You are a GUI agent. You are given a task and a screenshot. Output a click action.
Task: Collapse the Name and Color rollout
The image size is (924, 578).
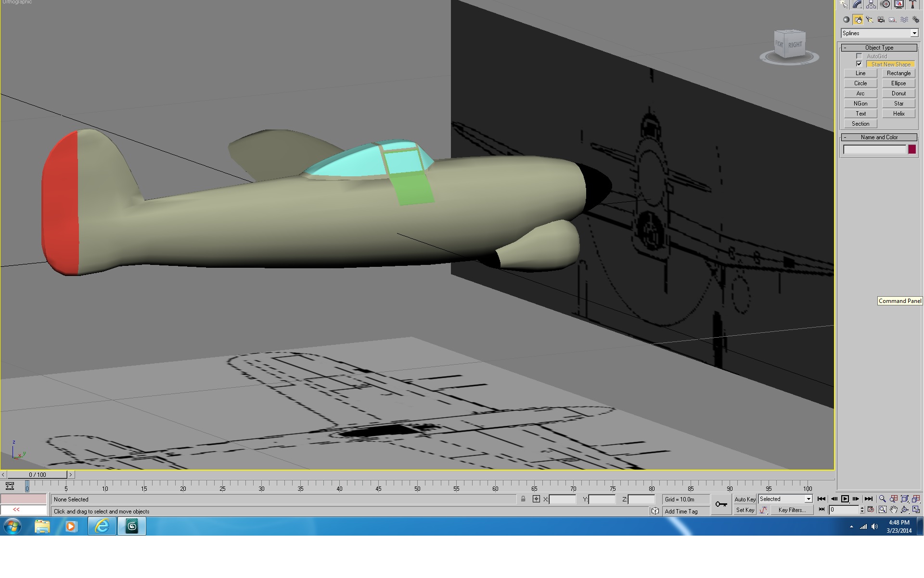pyautogui.click(x=879, y=137)
